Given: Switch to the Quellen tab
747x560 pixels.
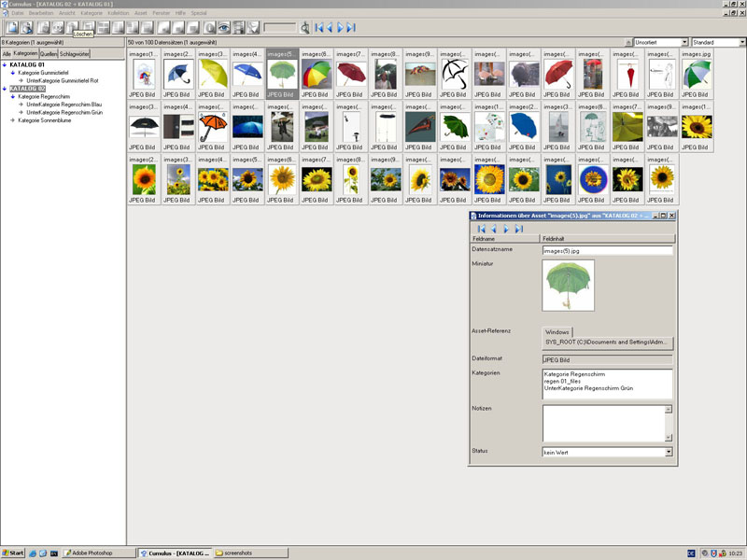Looking at the screenshot, I should tap(49, 54).
